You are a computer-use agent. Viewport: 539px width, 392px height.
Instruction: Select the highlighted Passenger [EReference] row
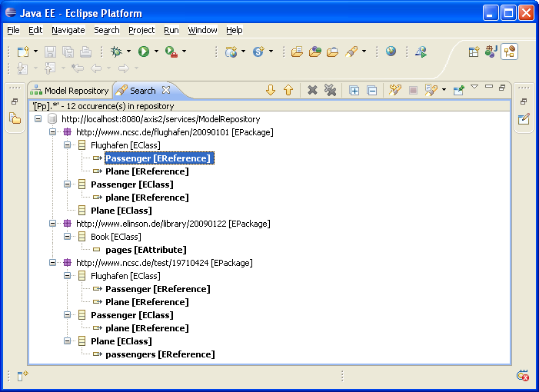click(159, 158)
